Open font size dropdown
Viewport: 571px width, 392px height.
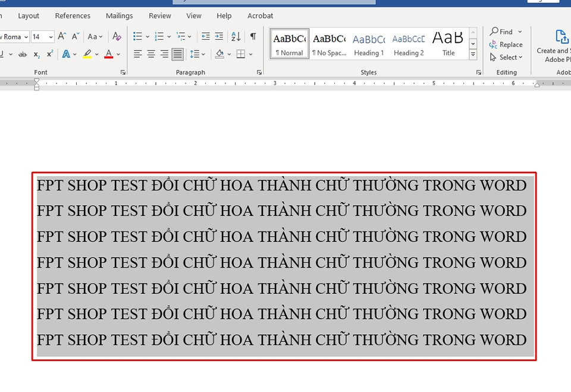pos(51,37)
